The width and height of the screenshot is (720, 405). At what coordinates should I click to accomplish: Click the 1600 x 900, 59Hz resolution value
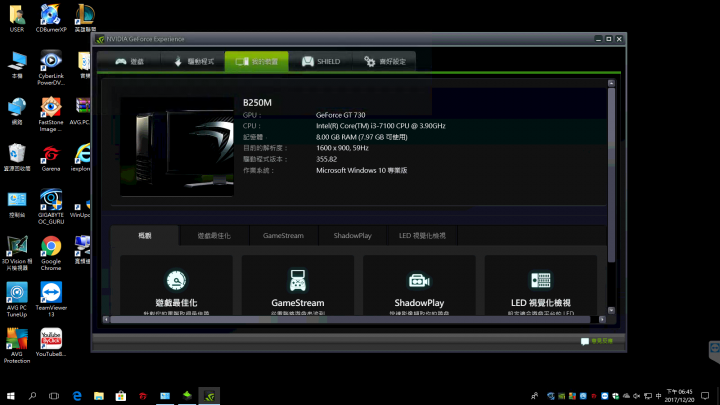click(342, 148)
